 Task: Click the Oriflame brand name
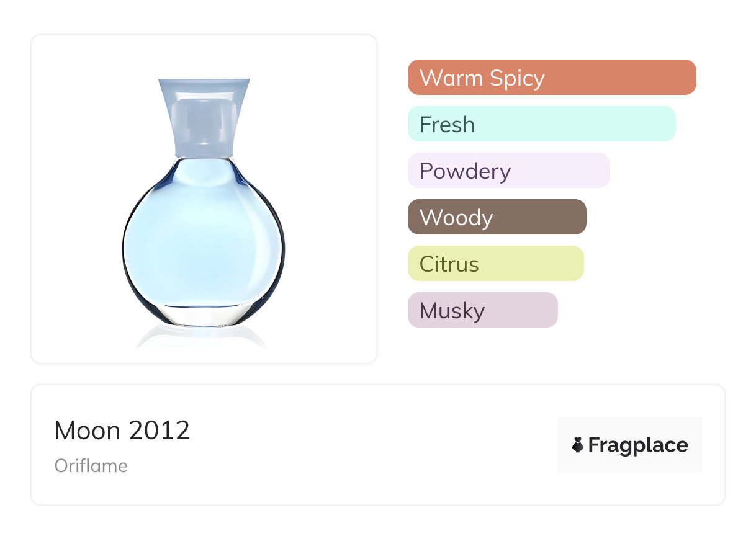(91, 465)
